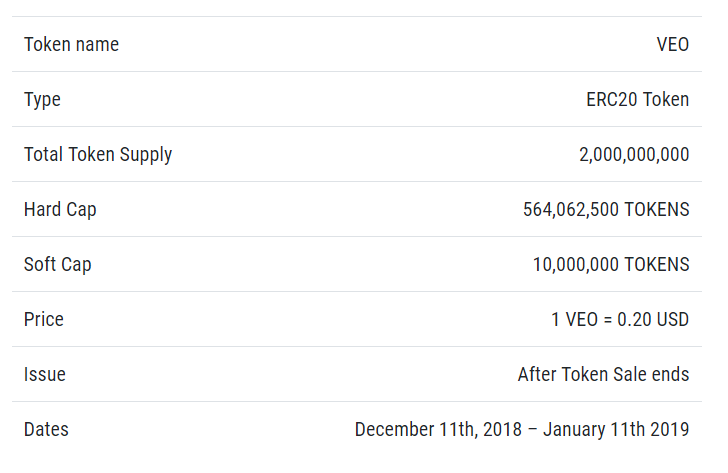Click the word TOKENS in Hard Cap row
Image resolution: width=728 pixels, height=473 pixels.
click(x=656, y=210)
